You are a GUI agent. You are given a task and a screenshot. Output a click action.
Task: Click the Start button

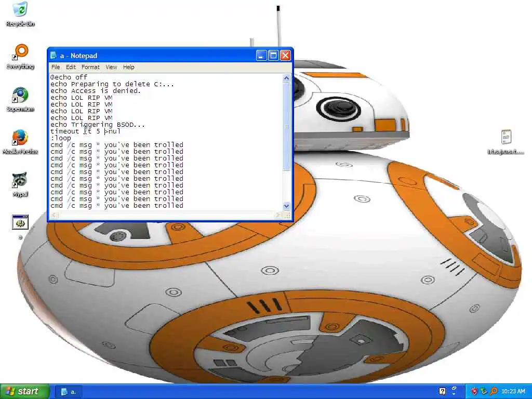point(24,391)
